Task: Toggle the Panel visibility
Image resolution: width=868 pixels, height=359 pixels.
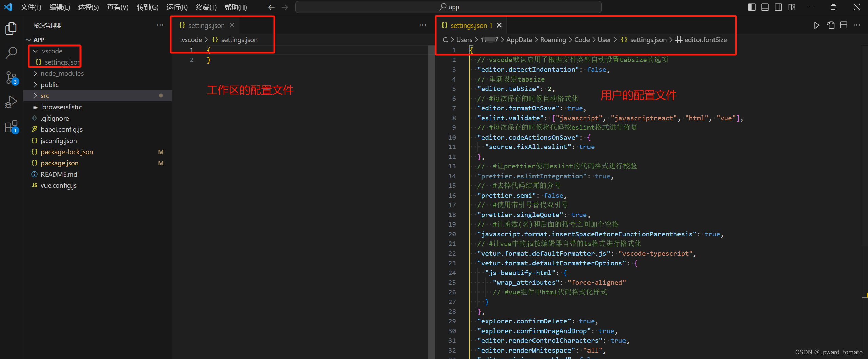Action: pyautogui.click(x=765, y=7)
